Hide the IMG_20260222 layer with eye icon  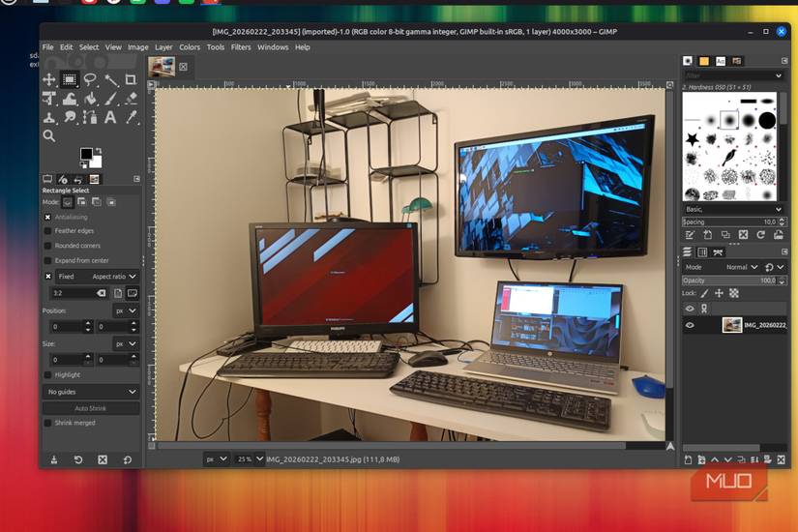pos(690,325)
